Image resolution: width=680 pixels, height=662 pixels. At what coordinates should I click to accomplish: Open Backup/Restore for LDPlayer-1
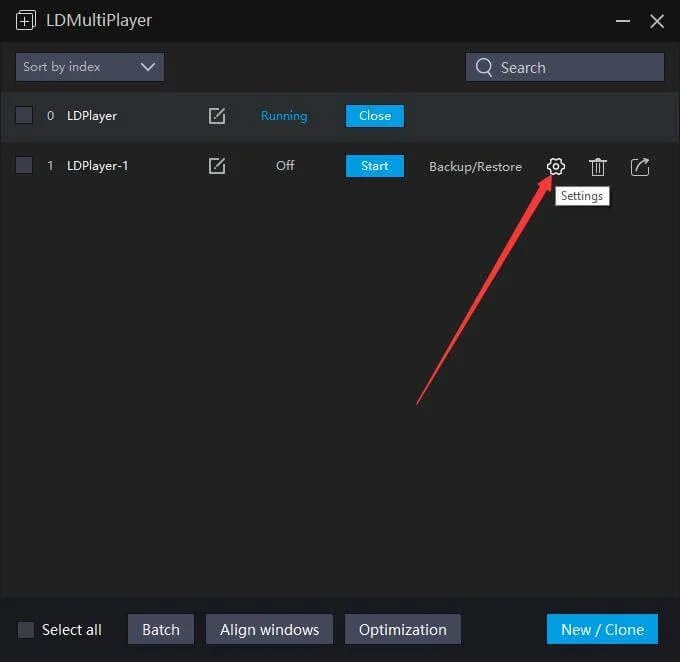tap(475, 167)
